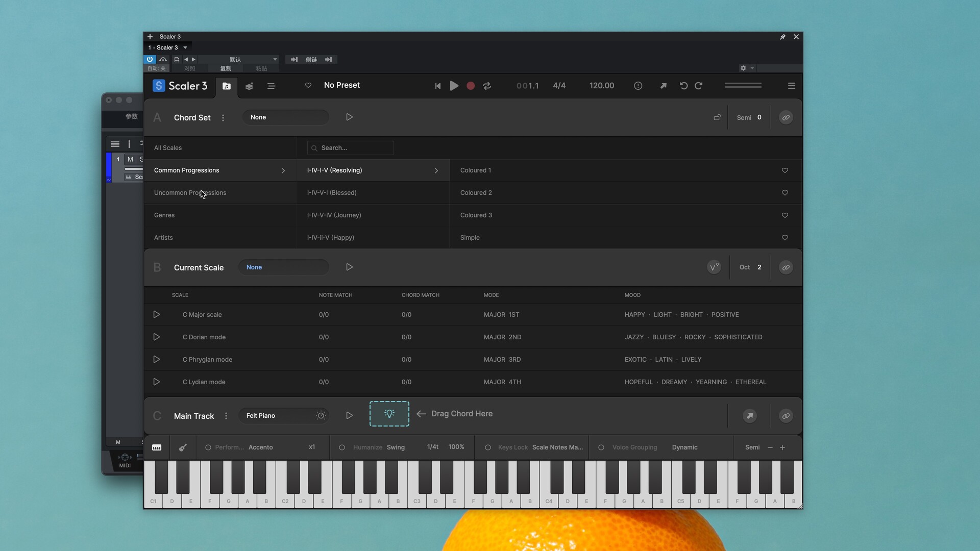The width and height of the screenshot is (980, 551).
Task: Click the output level meter slider
Action: click(743, 85)
